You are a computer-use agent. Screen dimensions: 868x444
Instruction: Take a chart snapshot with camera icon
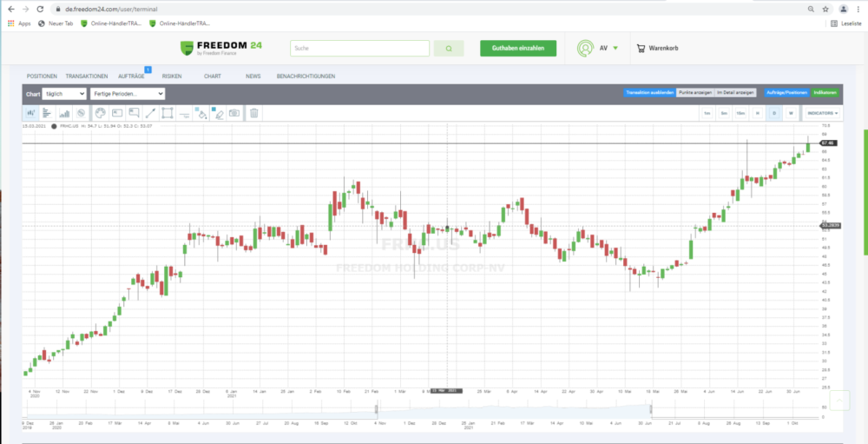click(234, 113)
